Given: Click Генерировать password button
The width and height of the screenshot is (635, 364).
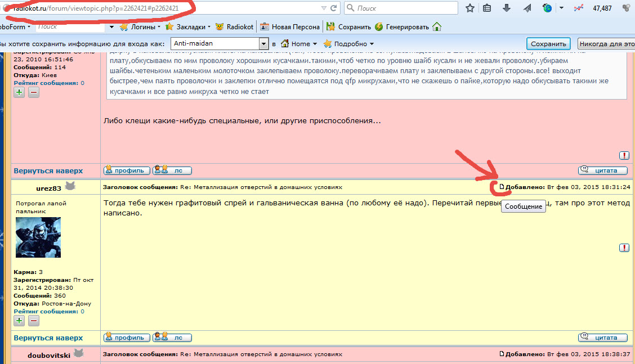Looking at the screenshot, I should click(402, 27).
